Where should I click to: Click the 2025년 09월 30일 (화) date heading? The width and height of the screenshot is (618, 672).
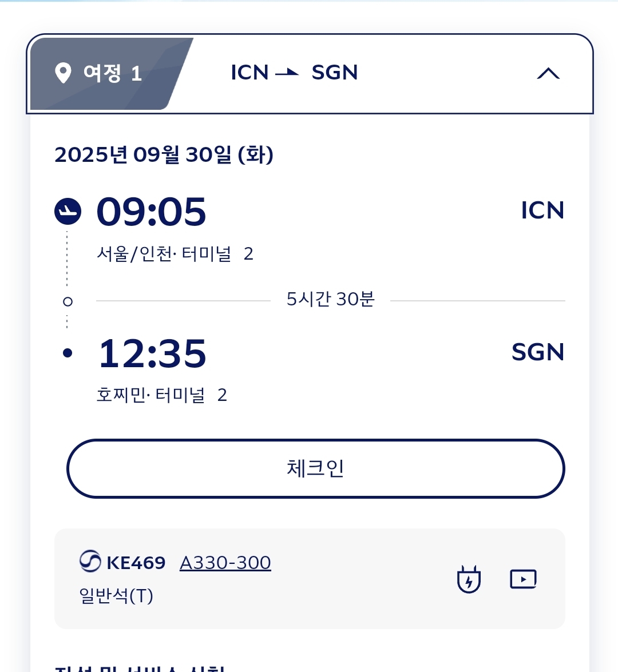164,154
